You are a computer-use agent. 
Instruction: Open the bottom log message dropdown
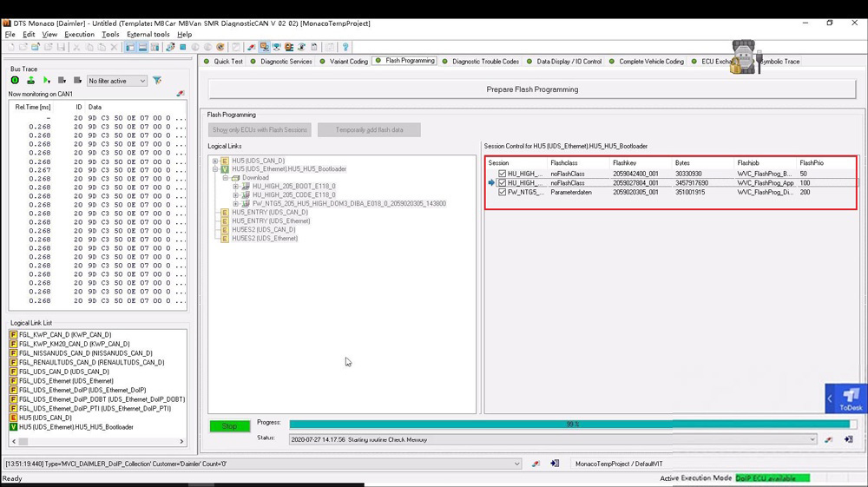coord(516,464)
